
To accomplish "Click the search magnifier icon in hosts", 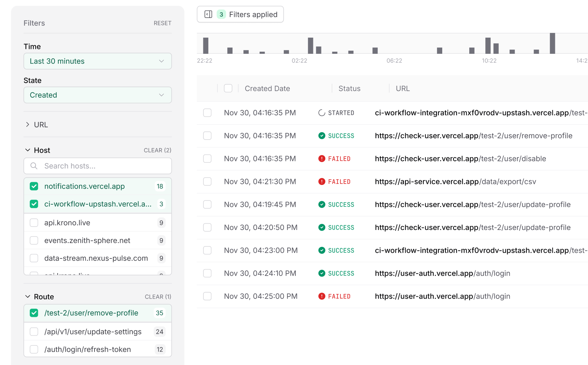I will click(x=34, y=166).
